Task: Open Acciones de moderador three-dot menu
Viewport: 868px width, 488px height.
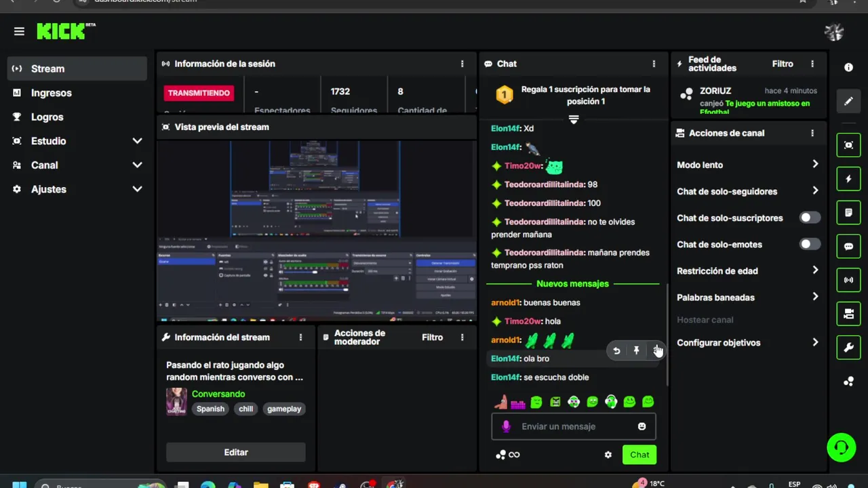Action: (462, 337)
